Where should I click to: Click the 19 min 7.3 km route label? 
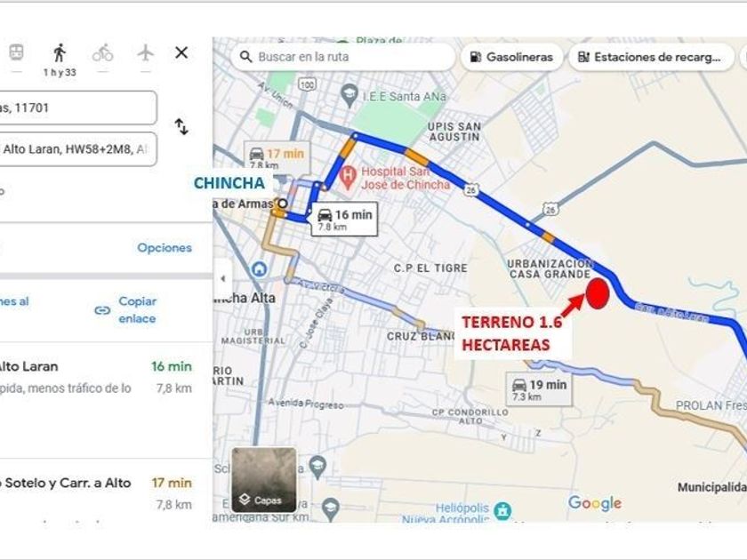pyautogui.click(x=539, y=389)
